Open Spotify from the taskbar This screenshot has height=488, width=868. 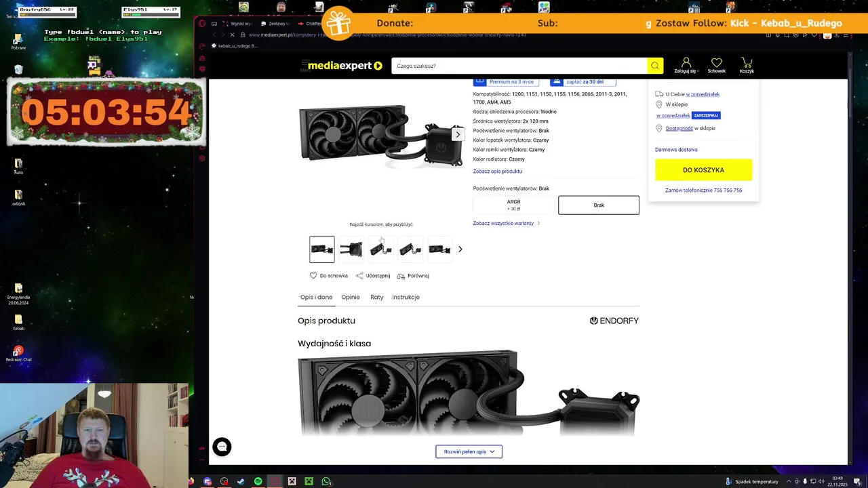pos(258,481)
